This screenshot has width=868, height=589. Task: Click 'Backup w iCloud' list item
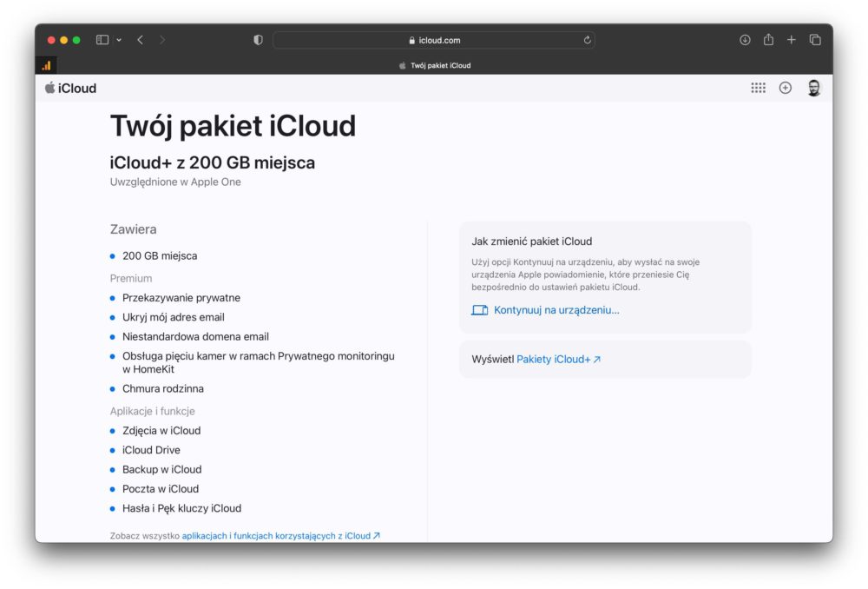pos(161,469)
